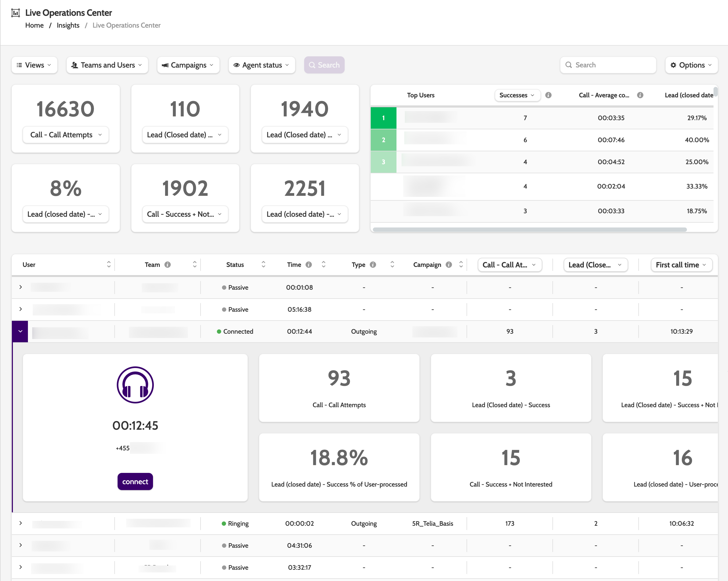
Task: Click the Campaign column info icon
Action: (449, 265)
